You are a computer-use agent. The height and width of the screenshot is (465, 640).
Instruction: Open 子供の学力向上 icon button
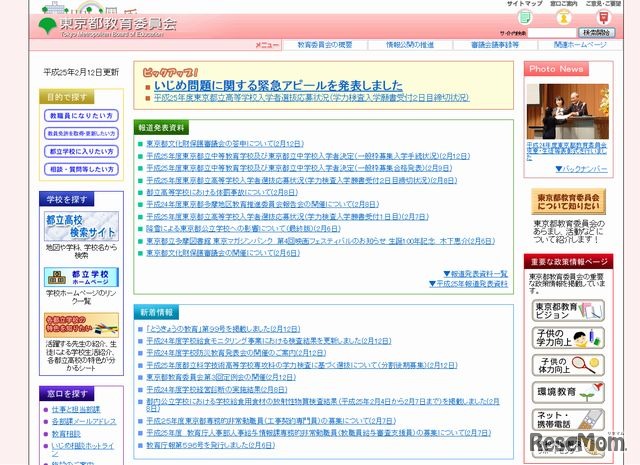[x=568, y=338]
